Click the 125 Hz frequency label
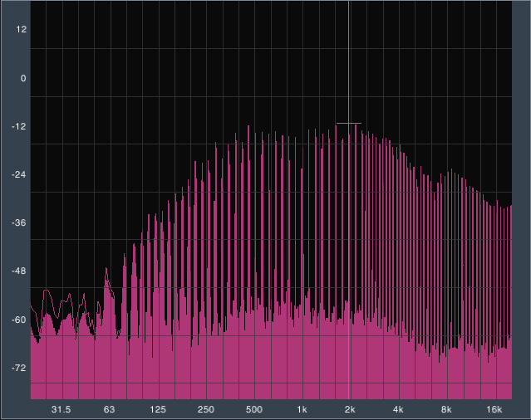Image resolution: width=531 pixels, height=420 pixels. coord(157,409)
